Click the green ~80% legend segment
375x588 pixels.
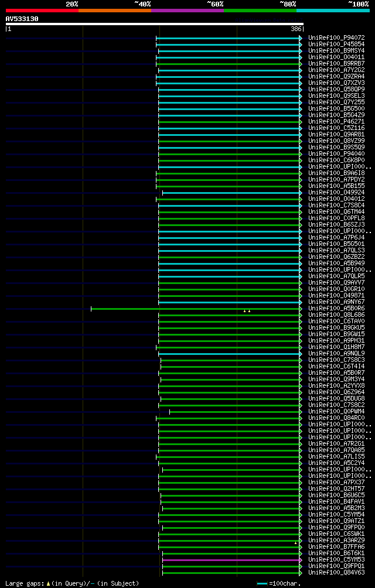pyautogui.click(x=260, y=11)
